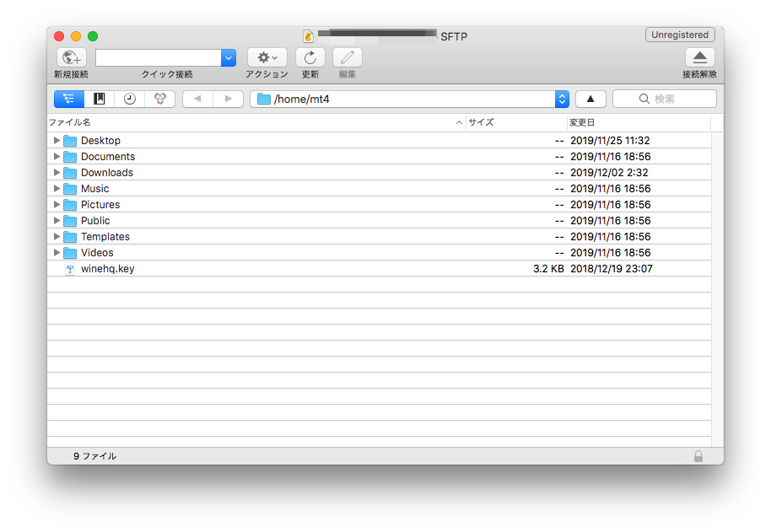
Task: Click the Quick Connect text field
Action: (159, 58)
